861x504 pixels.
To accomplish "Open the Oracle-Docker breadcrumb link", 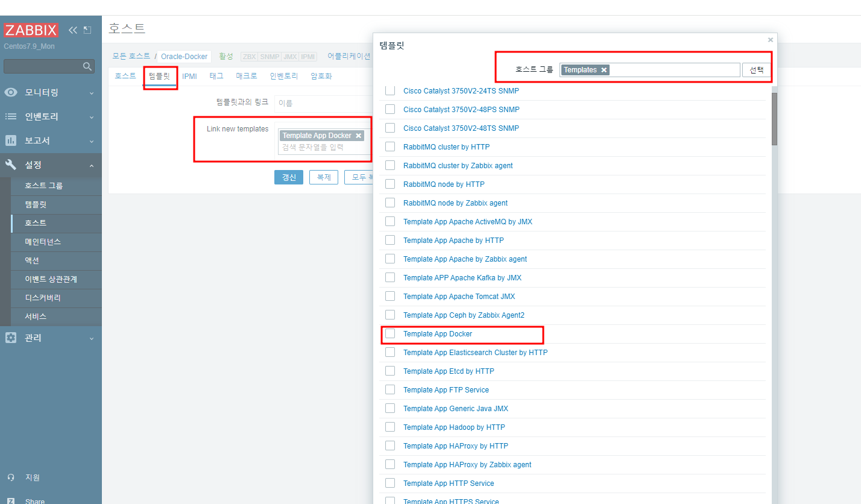I will [184, 56].
